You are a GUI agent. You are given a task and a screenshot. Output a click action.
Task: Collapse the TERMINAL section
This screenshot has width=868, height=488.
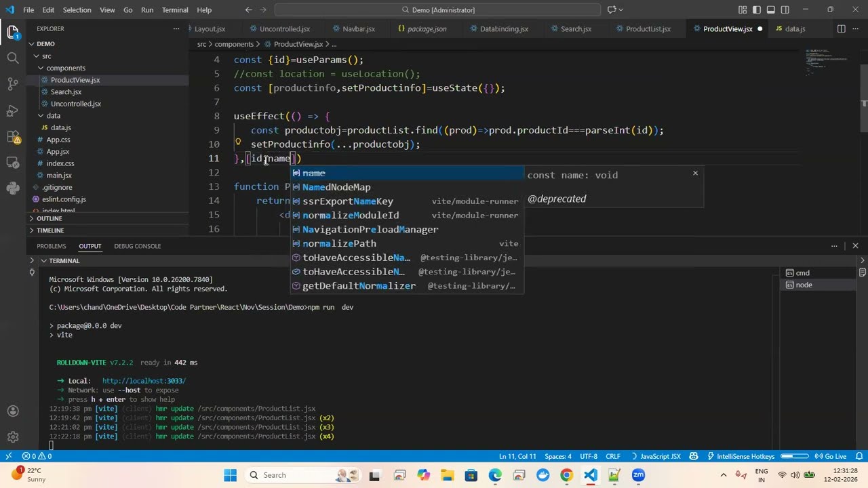tap(64, 260)
